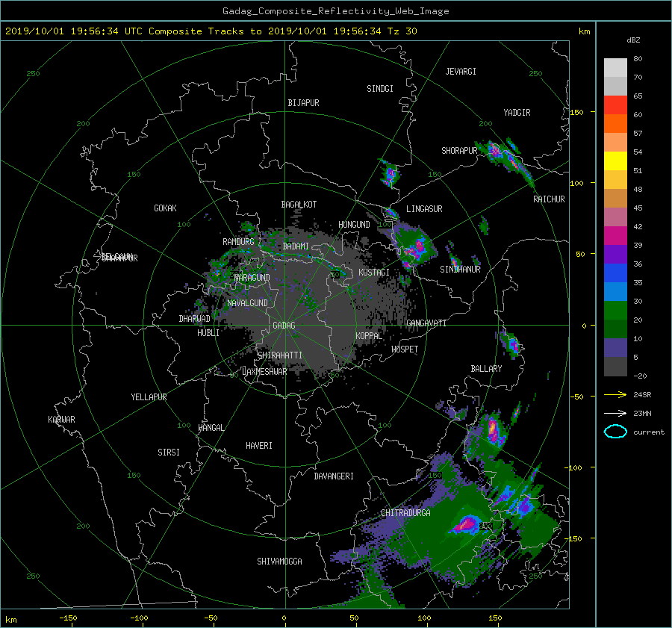
Task: Click the 'KOPPAL' city label
Action: pos(369,336)
